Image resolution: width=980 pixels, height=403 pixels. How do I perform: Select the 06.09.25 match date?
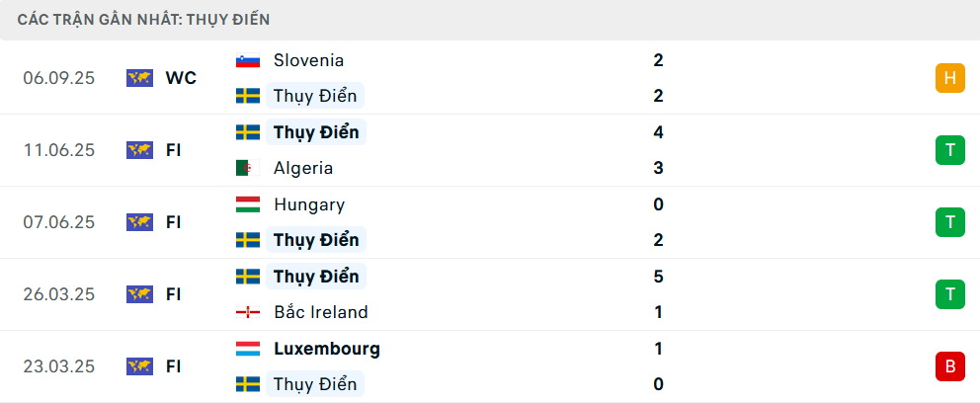click(59, 78)
